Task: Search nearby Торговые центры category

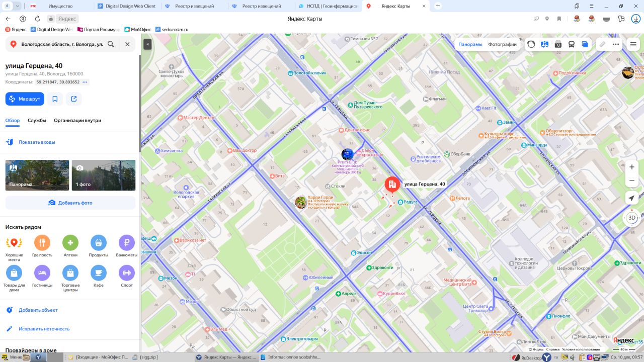Action: (70, 279)
